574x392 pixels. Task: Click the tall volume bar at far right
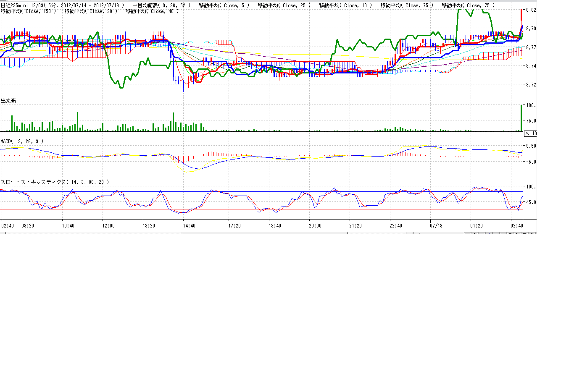[521, 118]
